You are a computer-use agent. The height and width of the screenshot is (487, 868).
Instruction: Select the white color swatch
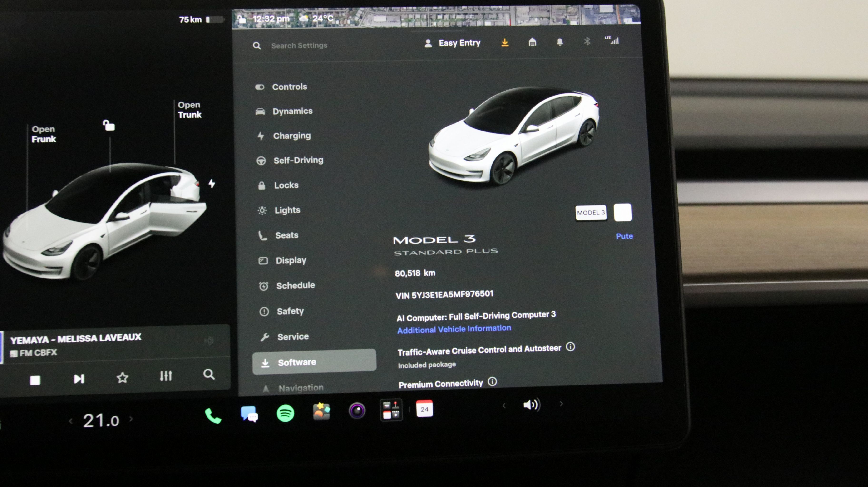pyautogui.click(x=623, y=212)
